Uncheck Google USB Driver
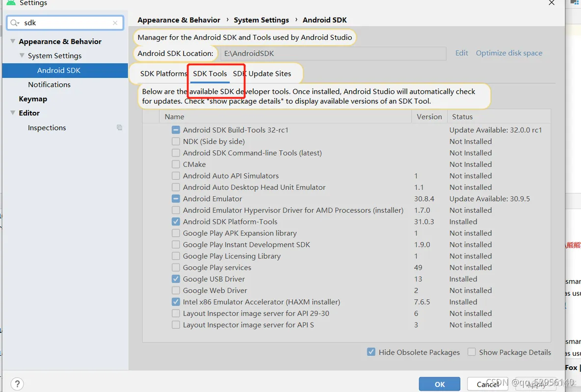 [x=176, y=279]
